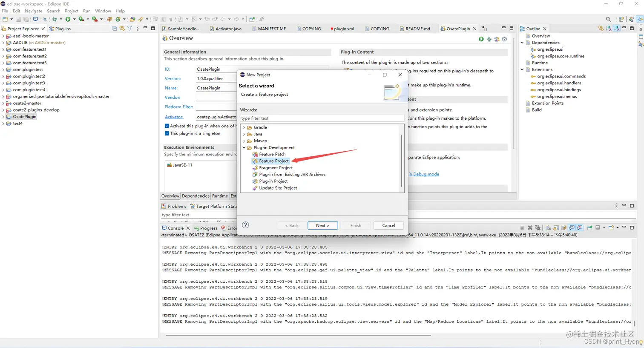
Task: Click Word Wrap icon in Console toolbar
Action: [x=564, y=228]
